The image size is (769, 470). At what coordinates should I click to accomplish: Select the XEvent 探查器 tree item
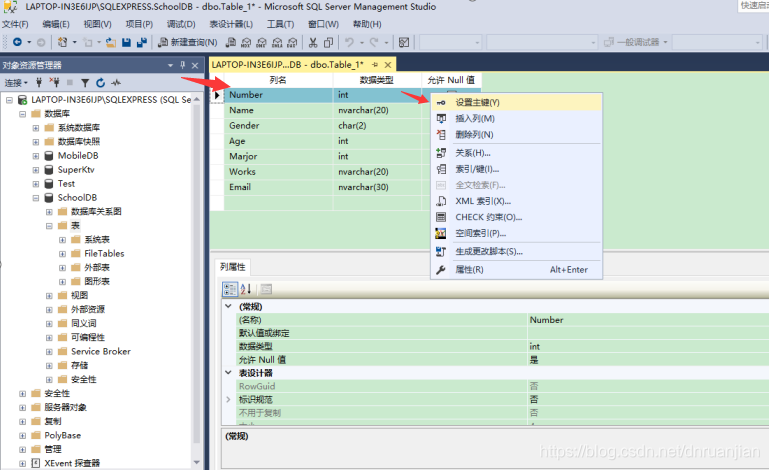click(x=72, y=463)
